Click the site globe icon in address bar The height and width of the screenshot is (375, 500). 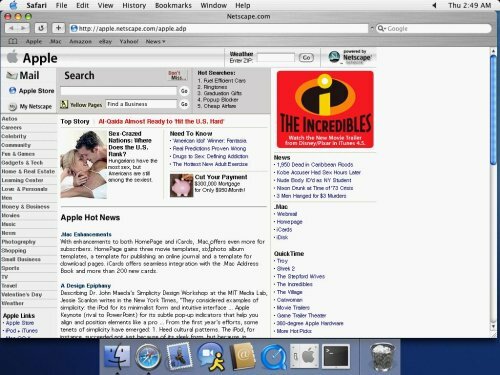[74, 28]
